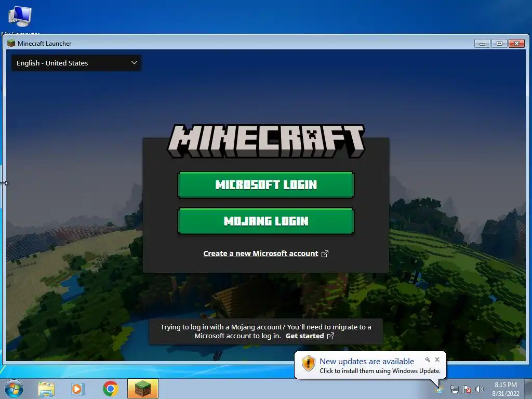Maximize the Minecraft Launcher window

pos(499,44)
